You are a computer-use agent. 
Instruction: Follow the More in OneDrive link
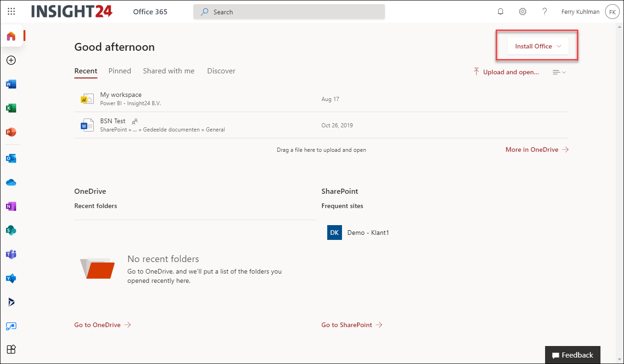(537, 149)
